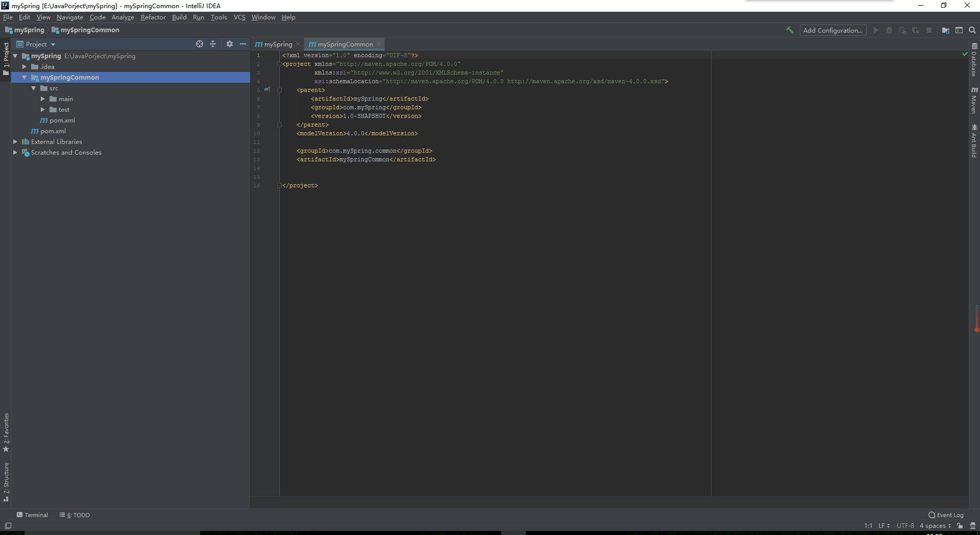Collapse the mySpringCommon module node
980x535 pixels.
coord(24,77)
